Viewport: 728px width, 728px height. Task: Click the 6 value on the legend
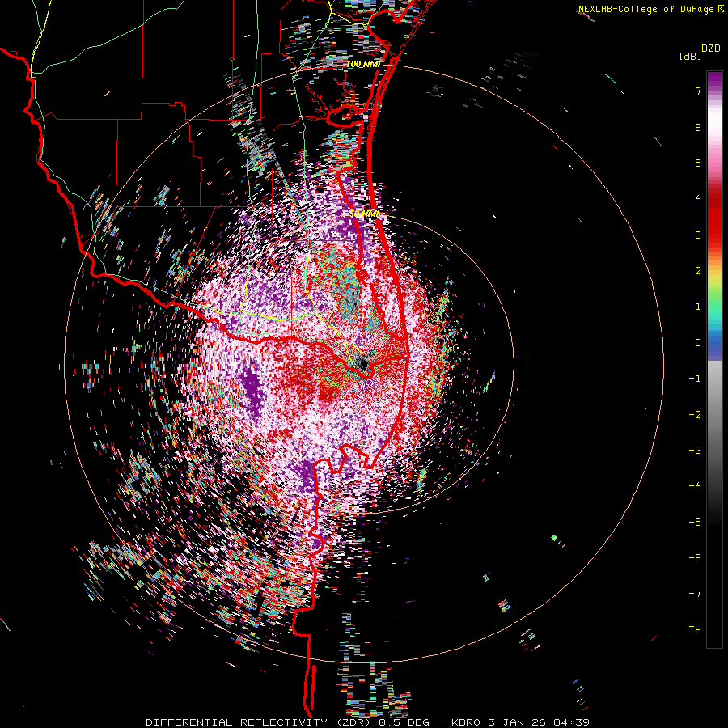[x=698, y=127]
